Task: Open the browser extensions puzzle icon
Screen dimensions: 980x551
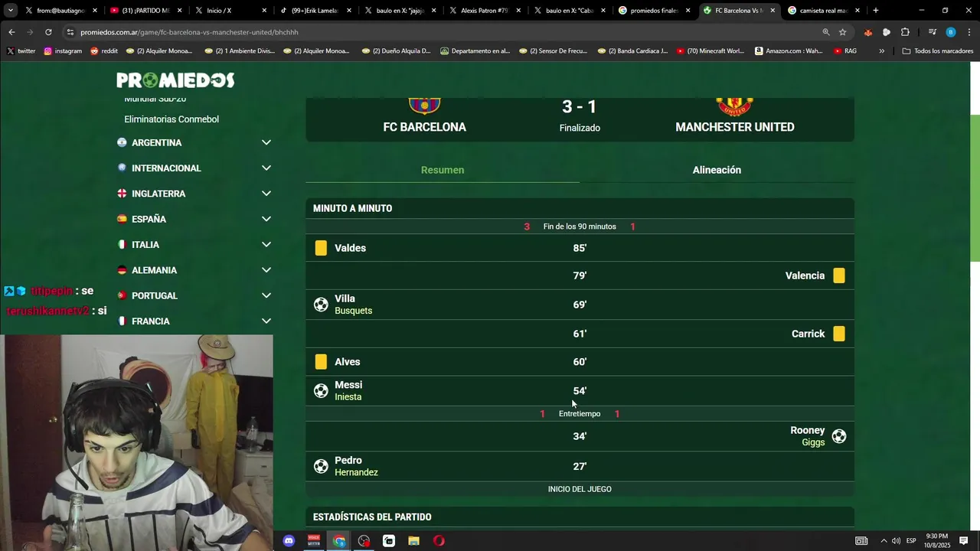Action: tap(905, 32)
